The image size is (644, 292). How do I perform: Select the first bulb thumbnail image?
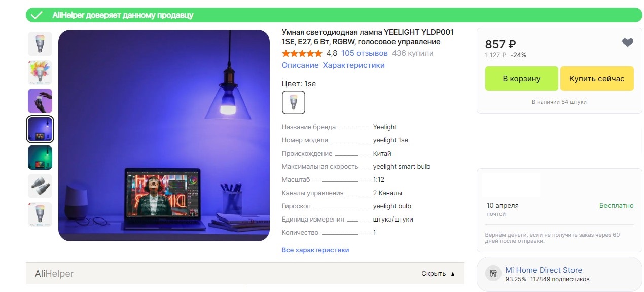coord(40,44)
